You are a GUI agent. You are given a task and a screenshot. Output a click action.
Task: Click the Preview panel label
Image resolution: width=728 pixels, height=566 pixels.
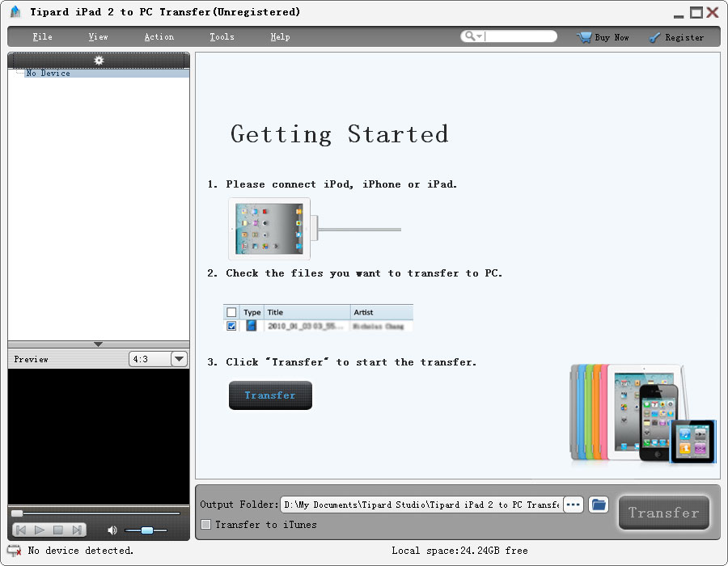pyautogui.click(x=31, y=359)
